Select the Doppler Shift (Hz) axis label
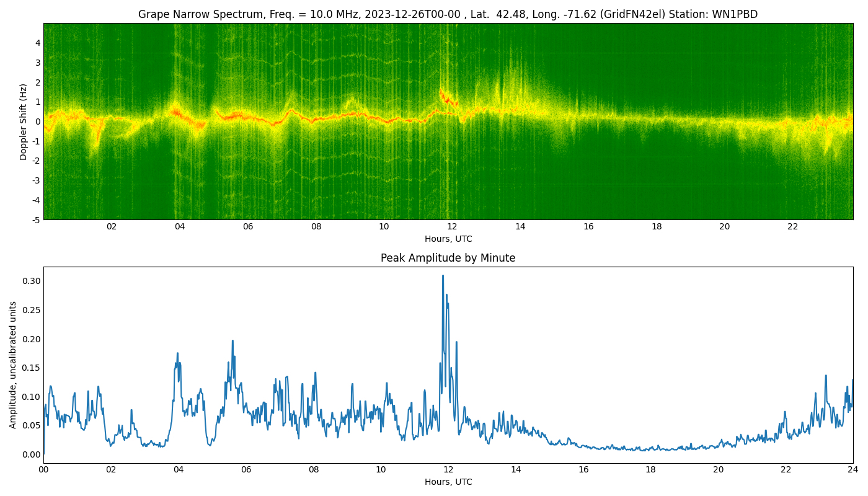Screen dimensions: 868x496 pyautogui.click(x=24, y=122)
